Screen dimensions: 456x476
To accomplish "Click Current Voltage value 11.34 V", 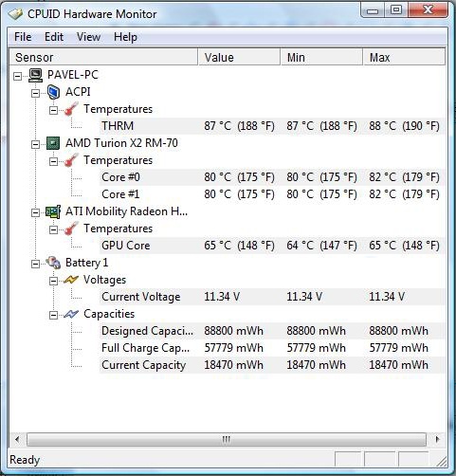I will 222,297.
